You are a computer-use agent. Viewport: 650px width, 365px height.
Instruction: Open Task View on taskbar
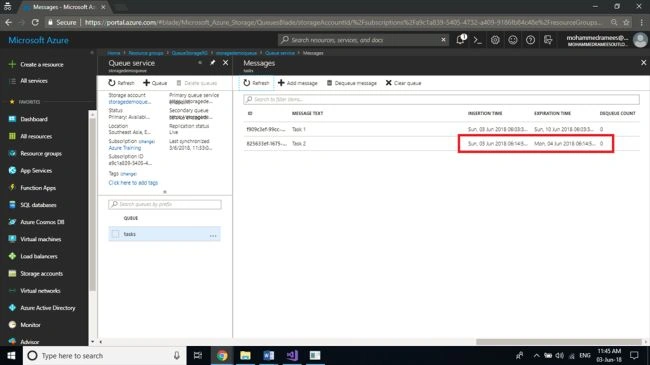[x=198, y=355]
